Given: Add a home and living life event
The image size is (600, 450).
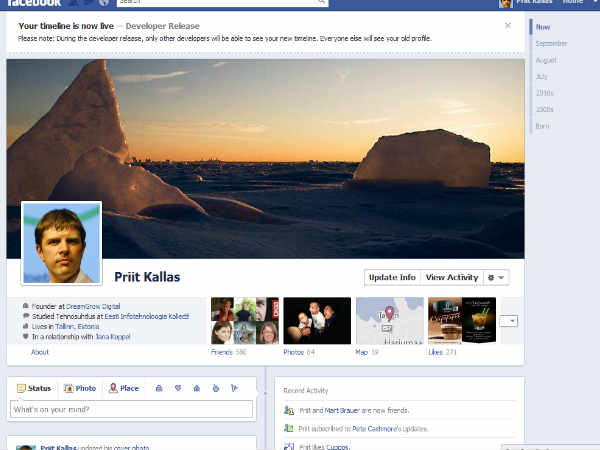Looking at the screenshot, I should [197, 388].
